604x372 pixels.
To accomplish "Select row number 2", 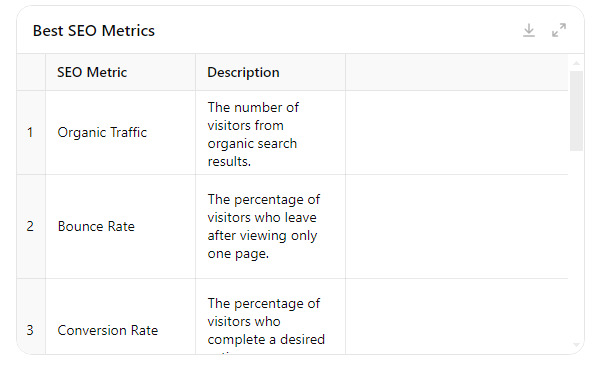I will pos(31,226).
